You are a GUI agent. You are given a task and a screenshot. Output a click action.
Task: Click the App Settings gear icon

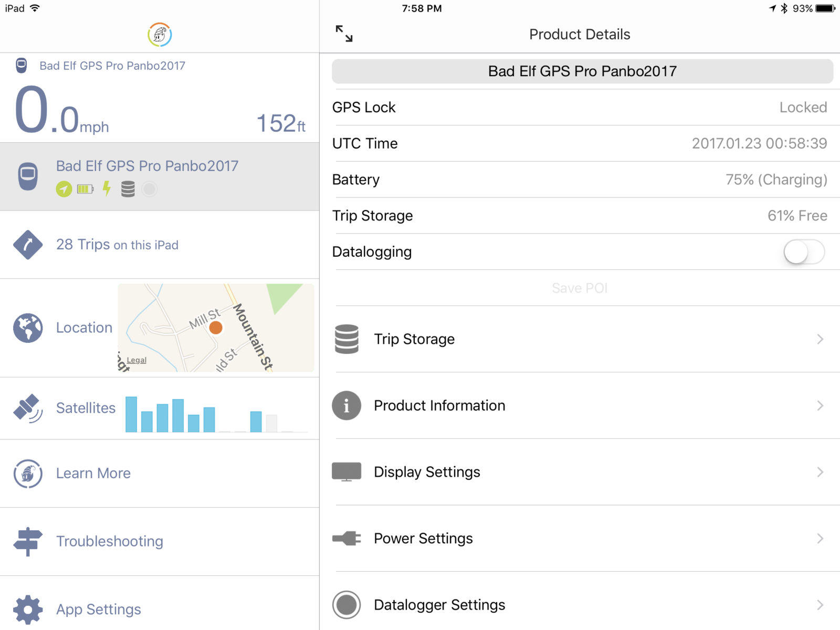(x=28, y=610)
